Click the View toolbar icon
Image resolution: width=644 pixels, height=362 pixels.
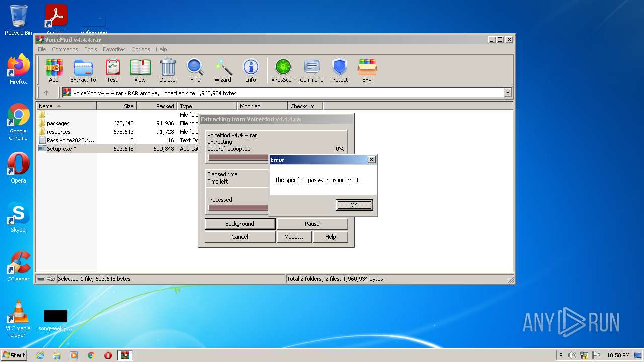point(140,70)
